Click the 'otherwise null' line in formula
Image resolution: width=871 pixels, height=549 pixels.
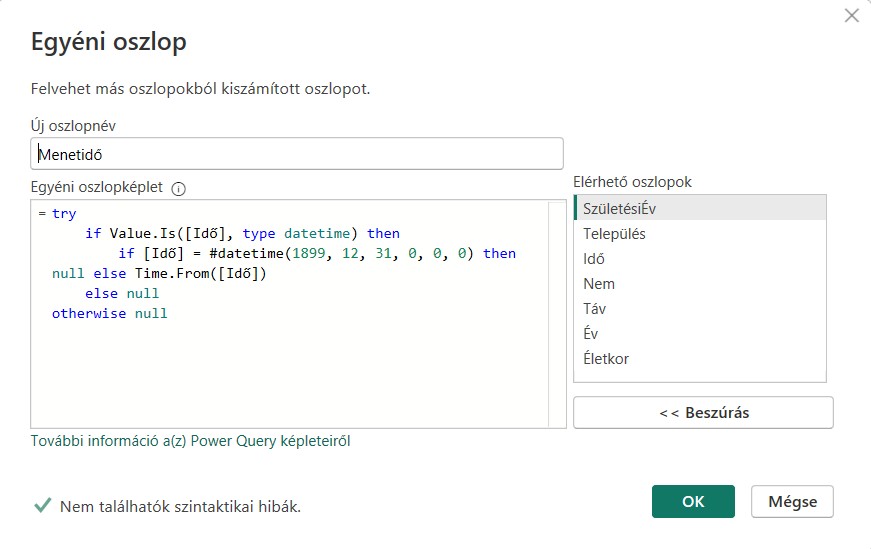pos(109,313)
